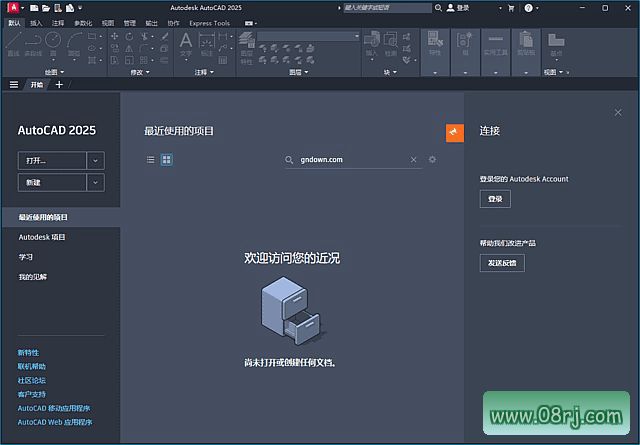Image resolution: width=640 pixels, height=445 pixels.
Task: Close the 连接 side panel
Action: pyautogui.click(x=618, y=113)
